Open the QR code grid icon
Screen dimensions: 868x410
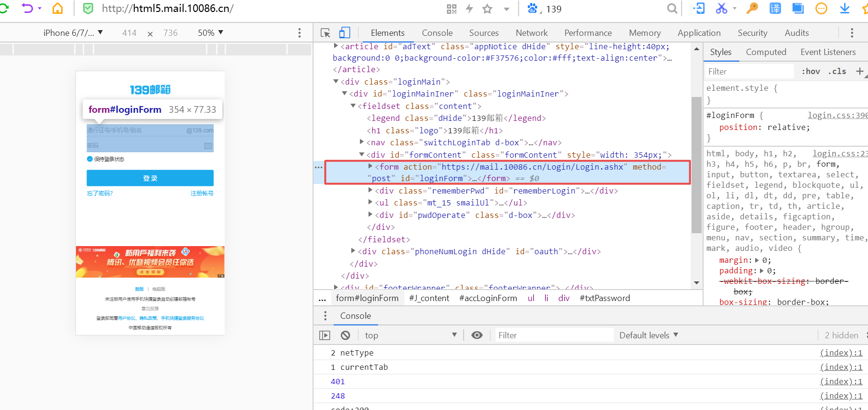[x=452, y=9]
